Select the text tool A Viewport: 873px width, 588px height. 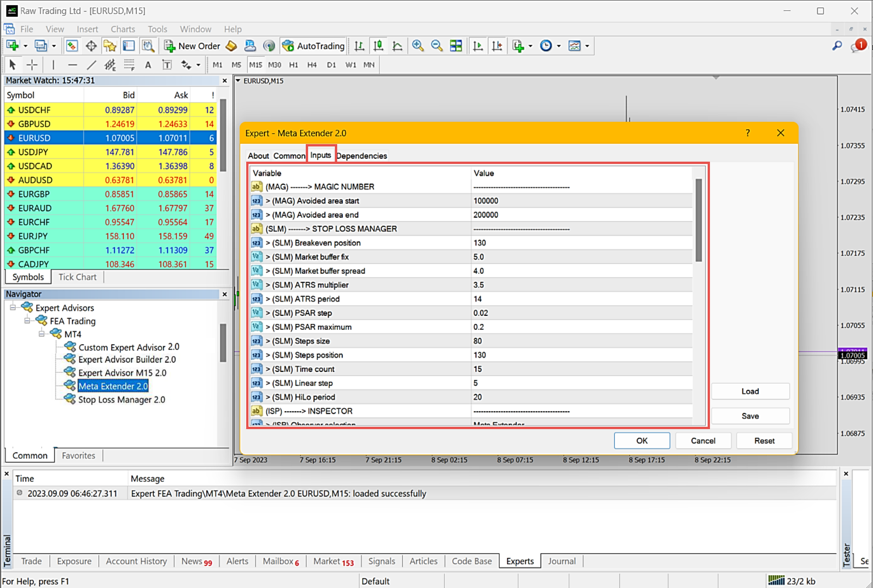tap(148, 65)
